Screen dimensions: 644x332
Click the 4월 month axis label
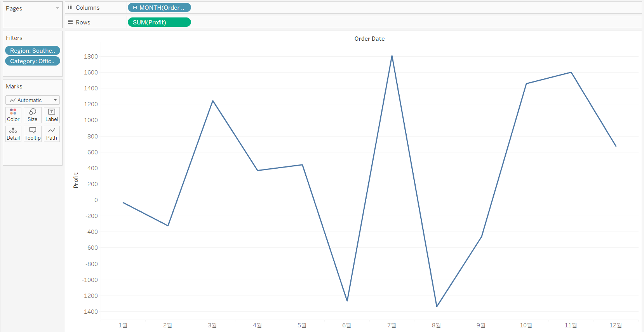coord(257,325)
